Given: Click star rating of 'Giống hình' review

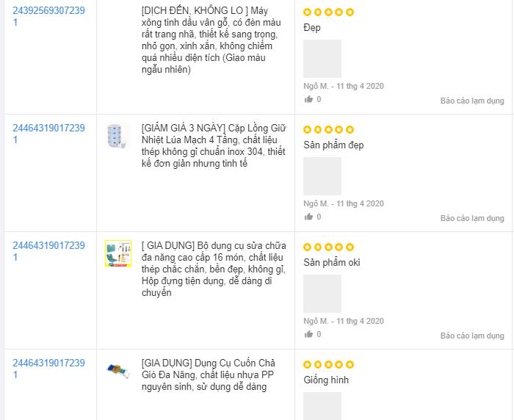Looking at the screenshot, I should [328, 364].
